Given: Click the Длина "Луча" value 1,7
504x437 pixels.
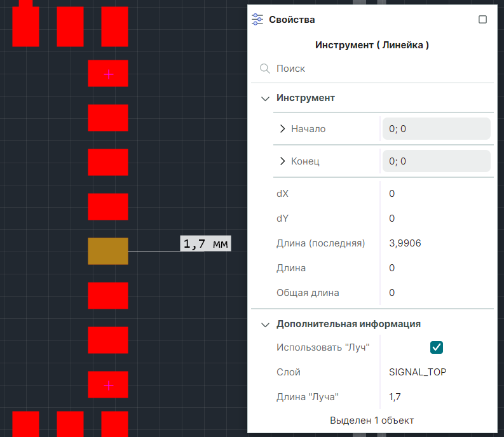Looking at the screenshot, I should (395, 397).
